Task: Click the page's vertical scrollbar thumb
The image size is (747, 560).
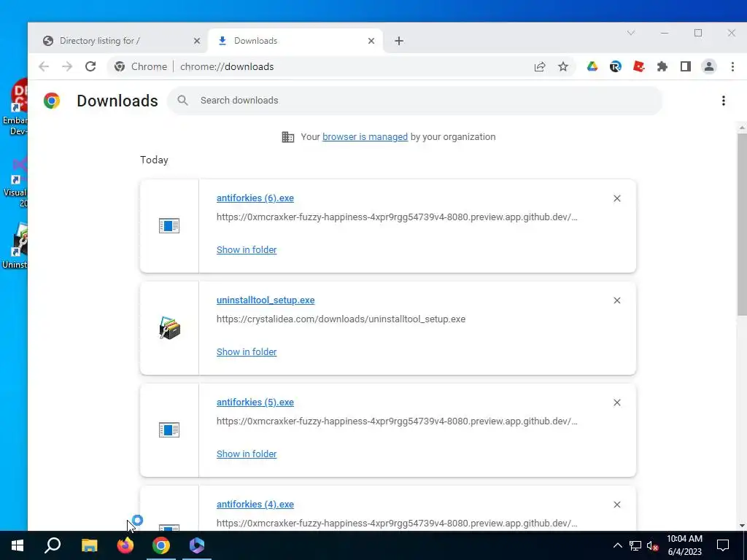Action: click(x=742, y=224)
